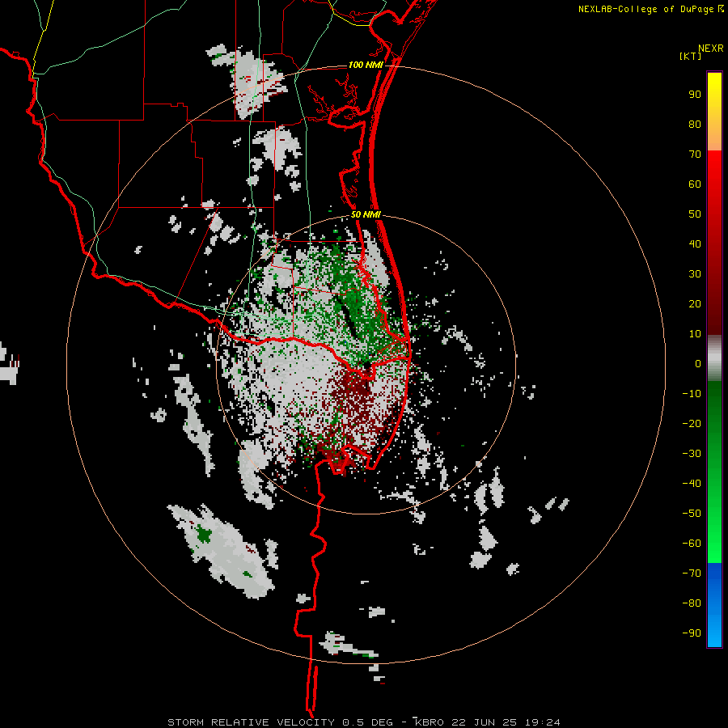Click the NEXR label above the color scale

[710, 49]
